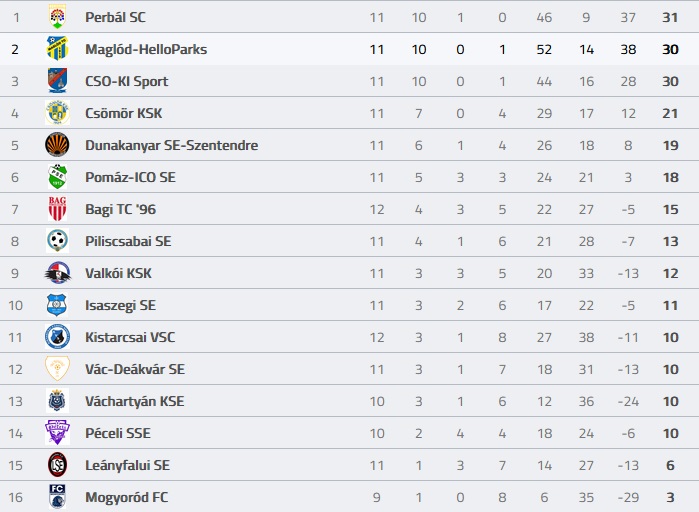Click the Dunakanyar SE-Szentendre round logo

tap(57, 145)
